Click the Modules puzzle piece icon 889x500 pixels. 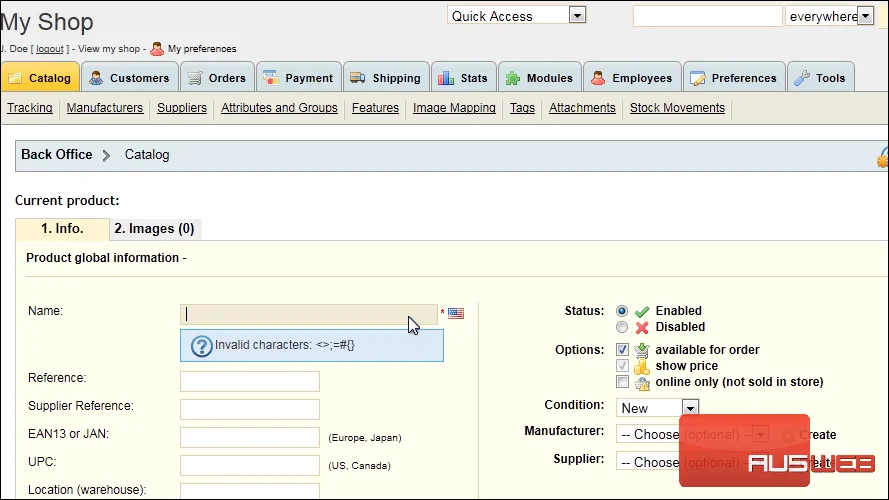[x=513, y=78]
